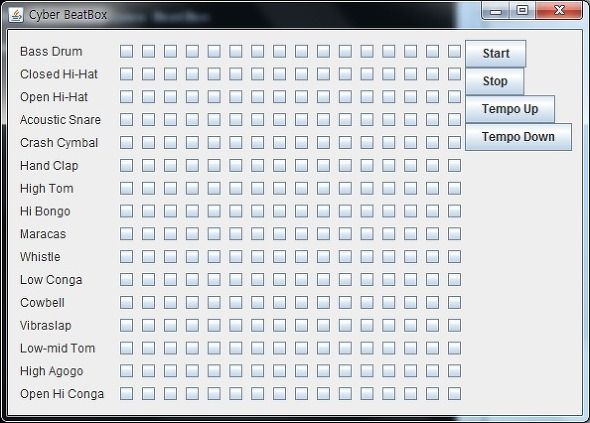Click the High Agogo label
Viewport: 590px width, 423px height.
coord(52,371)
